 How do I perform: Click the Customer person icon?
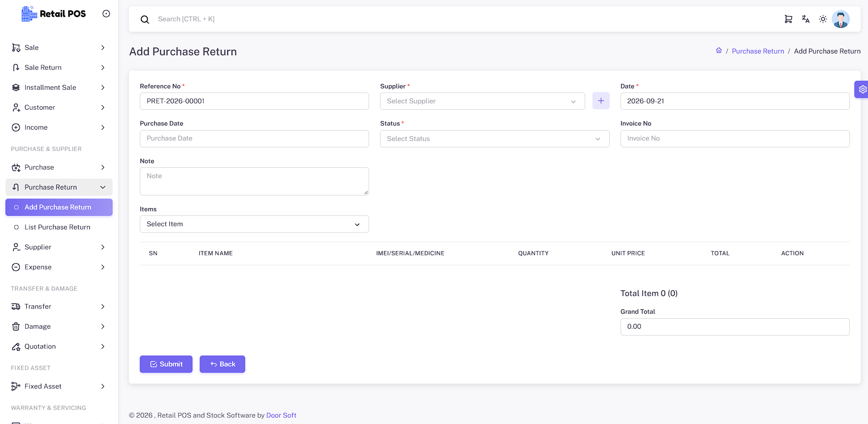pos(16,107)
